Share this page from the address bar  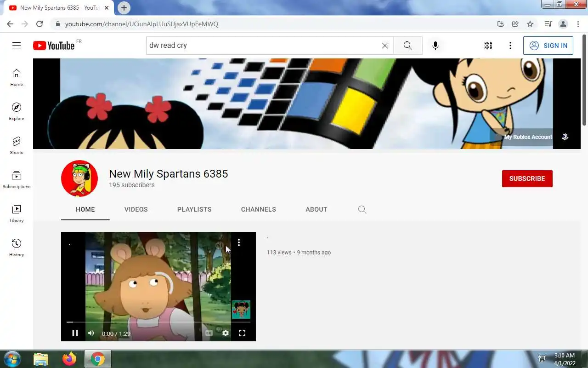[515, 24]
